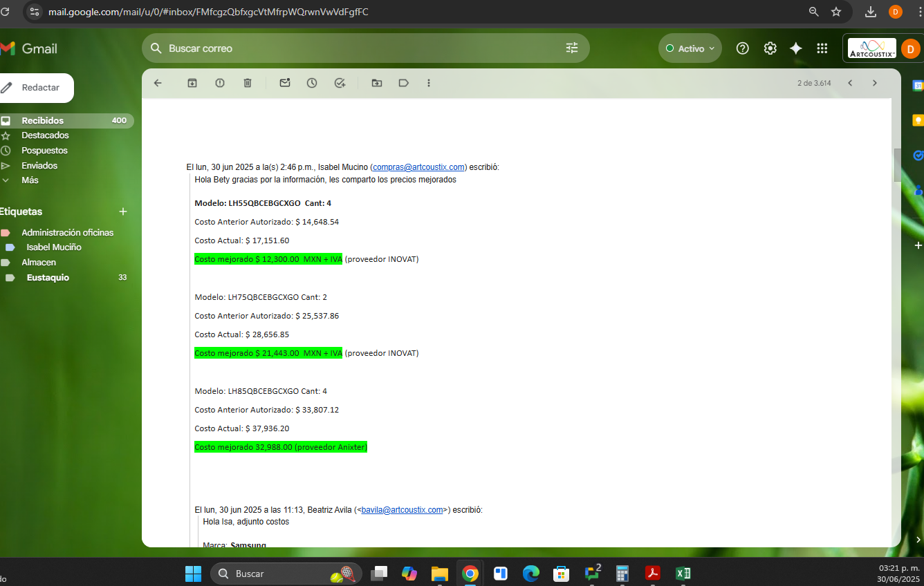Show side panel with bottom chevron
924x586 pixels.
point(918,540)
